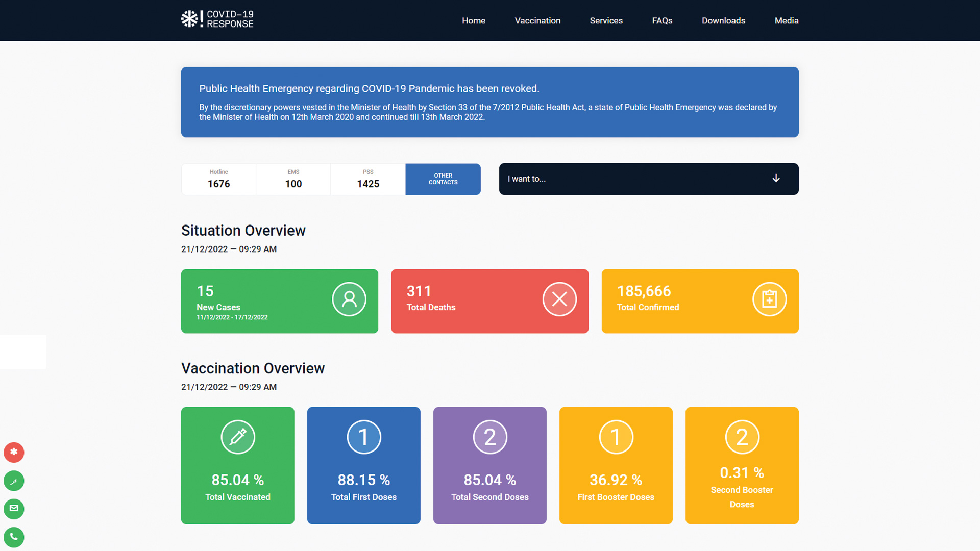This screenshot has height=551, width=980.
Task: Go to FAQs page
Action: click(662, 20)
